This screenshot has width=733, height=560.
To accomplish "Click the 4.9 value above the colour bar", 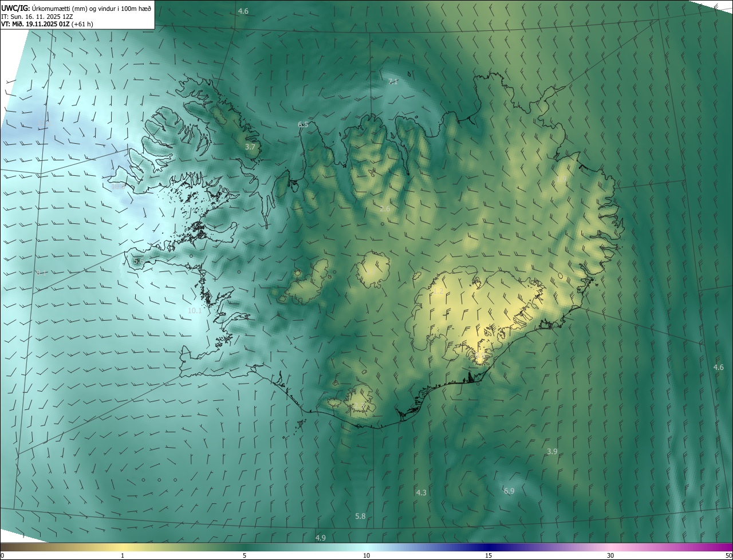I will pyautogui.click(x=321, y=538).
